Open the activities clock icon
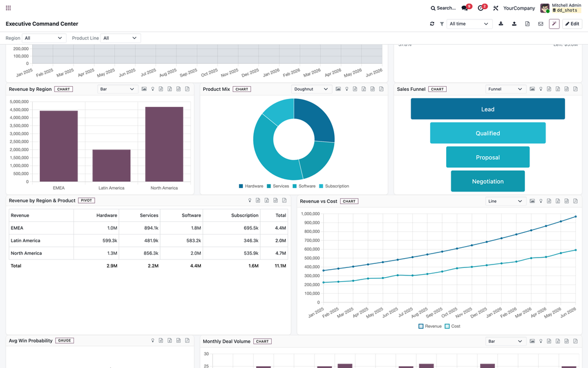This screenshot has height=368, width=588. 481,8
